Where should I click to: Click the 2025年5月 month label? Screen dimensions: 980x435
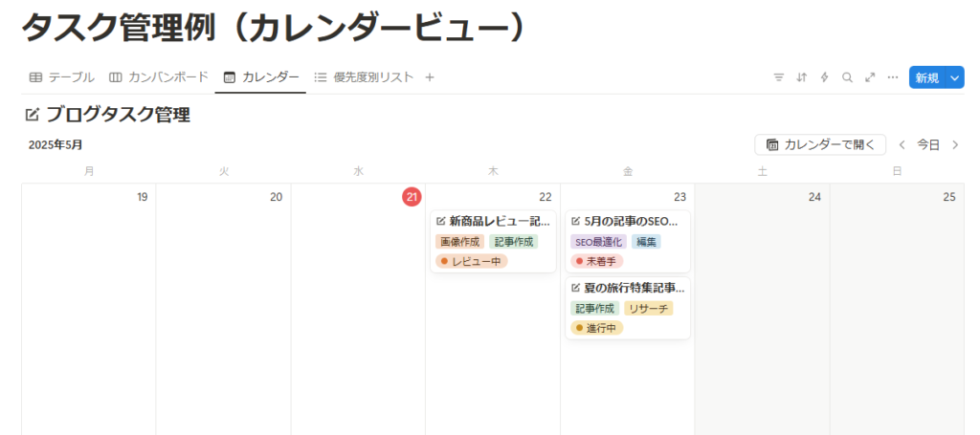(56, 144)
